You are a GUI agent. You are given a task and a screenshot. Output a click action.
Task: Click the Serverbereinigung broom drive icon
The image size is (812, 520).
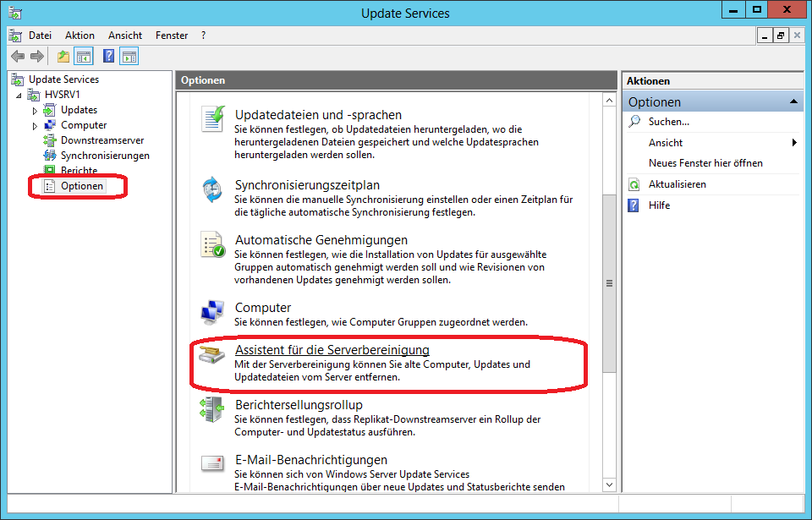pos(212,355)
